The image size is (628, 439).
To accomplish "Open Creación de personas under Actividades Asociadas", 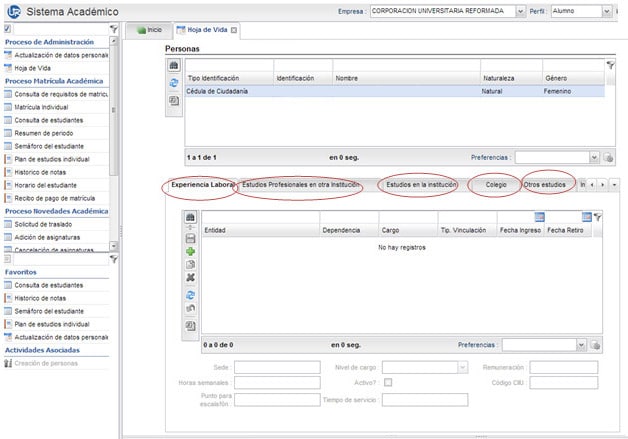I will (x=56, y=363).
